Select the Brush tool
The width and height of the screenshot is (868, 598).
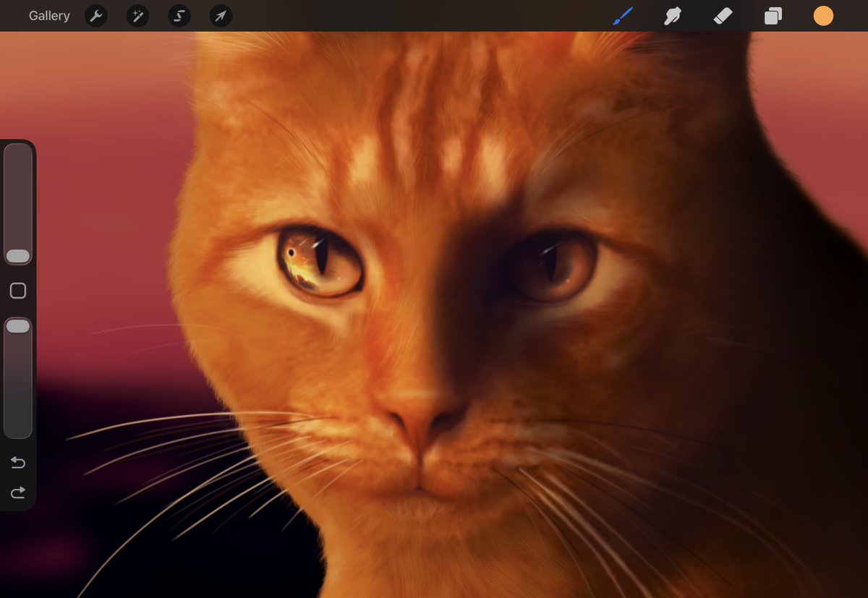[623, 16]
